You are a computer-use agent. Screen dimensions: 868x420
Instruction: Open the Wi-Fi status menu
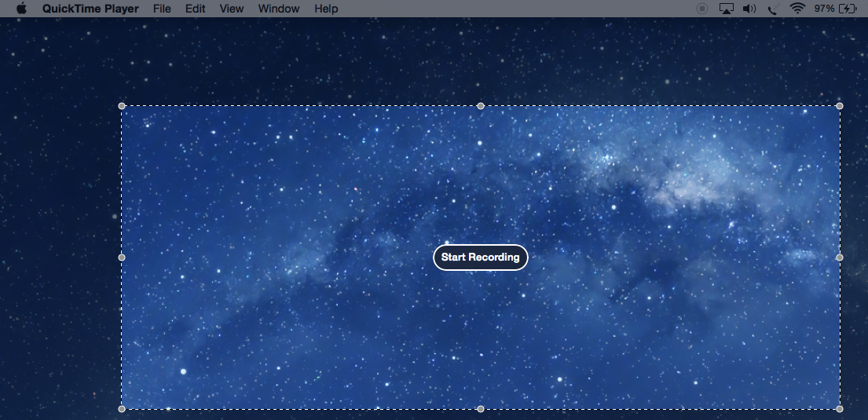point(797,9)
